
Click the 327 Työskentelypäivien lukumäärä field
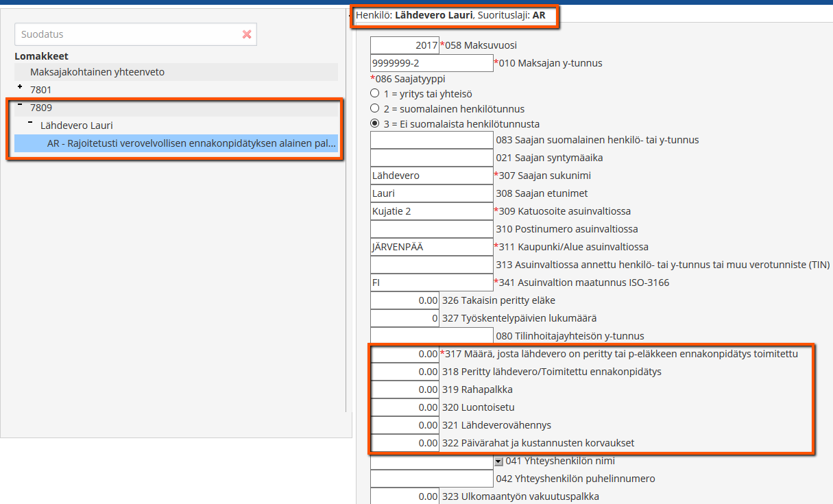pos(405,318)
